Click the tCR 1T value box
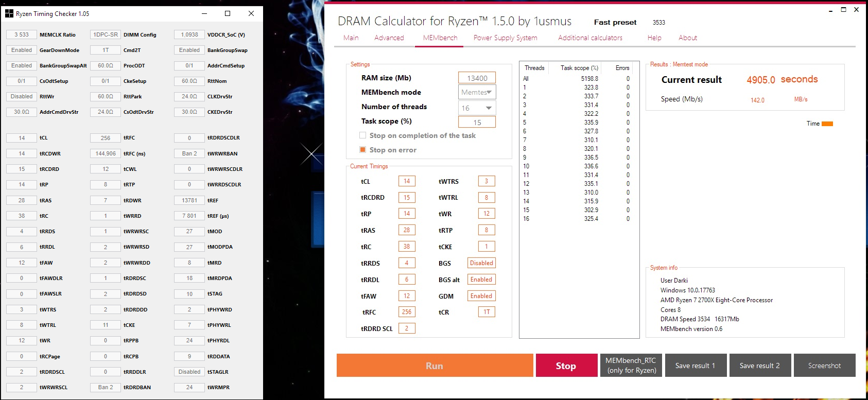This screenshot has height=400, width=868. tap(487, 312)
